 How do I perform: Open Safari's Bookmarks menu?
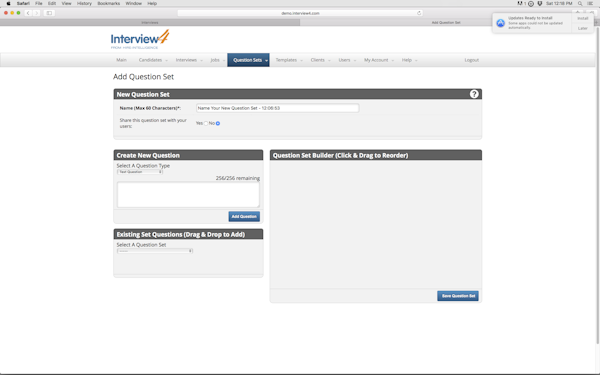coord(109,3)
